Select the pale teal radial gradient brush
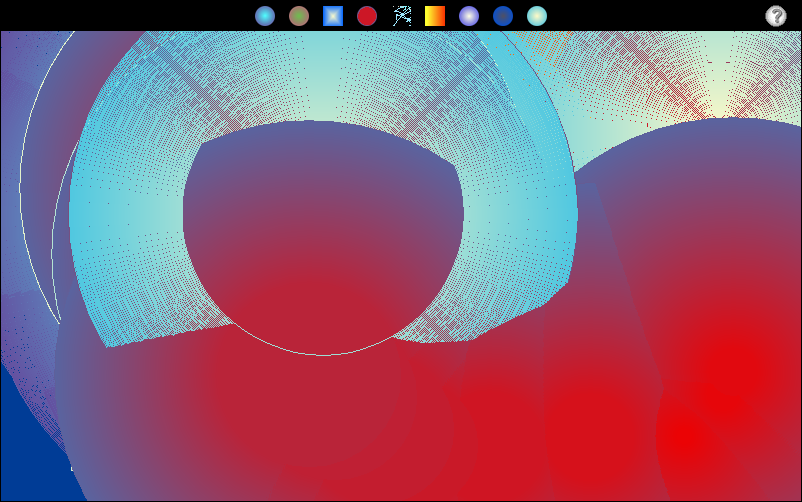The image size is (802, 502). coord(537,16)
